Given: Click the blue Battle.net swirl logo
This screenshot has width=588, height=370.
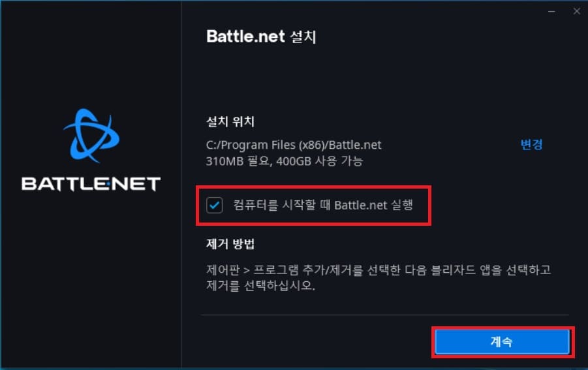Looking at the screenshot, I should pos(91,135).
